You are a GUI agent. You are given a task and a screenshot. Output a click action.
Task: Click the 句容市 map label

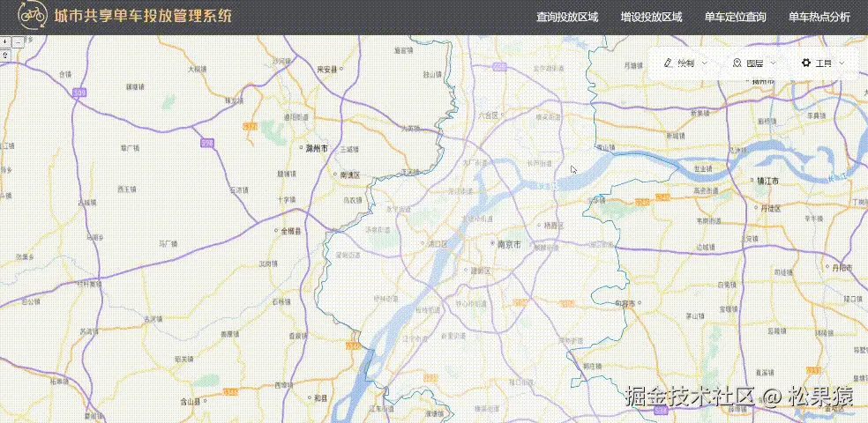625,302
